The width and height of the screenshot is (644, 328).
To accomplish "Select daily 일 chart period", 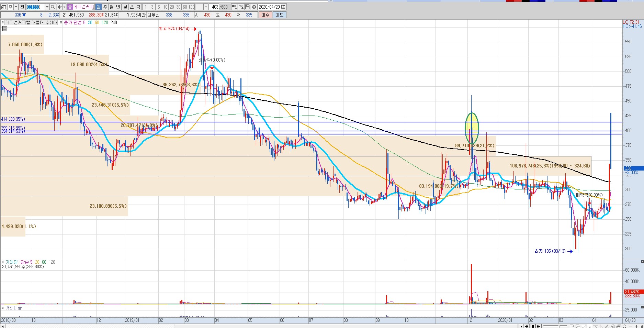I will tap(98, 7).
